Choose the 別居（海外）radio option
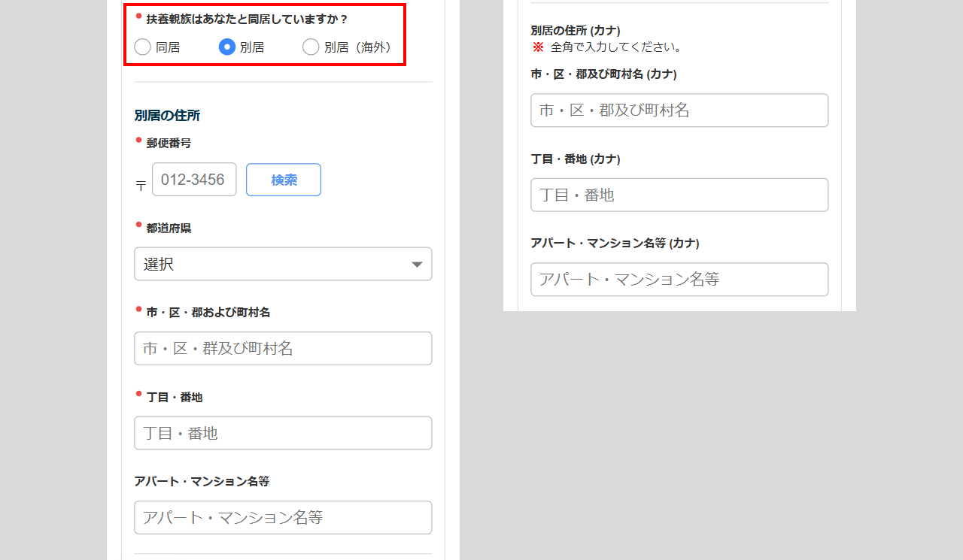The width and height of the screenshot is (963, 560). click(311, 47)
